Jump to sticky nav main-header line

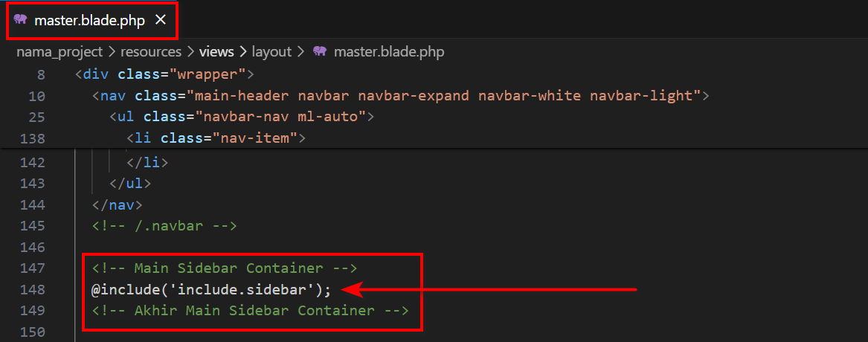point(401,96)
